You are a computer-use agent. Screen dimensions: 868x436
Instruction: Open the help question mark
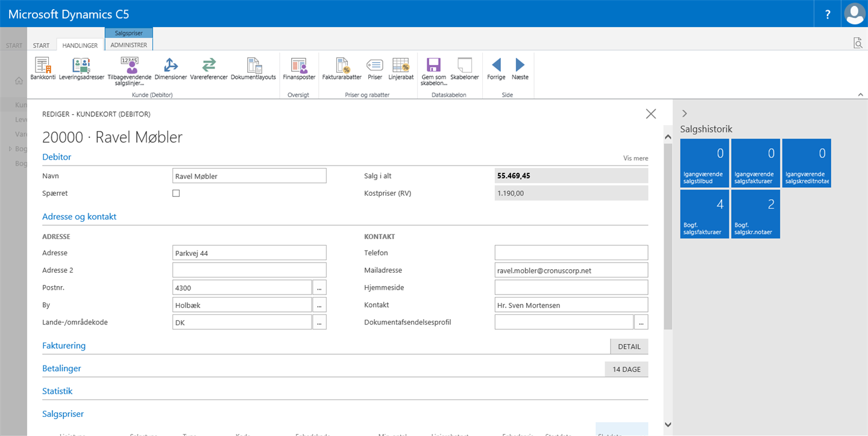[x=828, y=14]
